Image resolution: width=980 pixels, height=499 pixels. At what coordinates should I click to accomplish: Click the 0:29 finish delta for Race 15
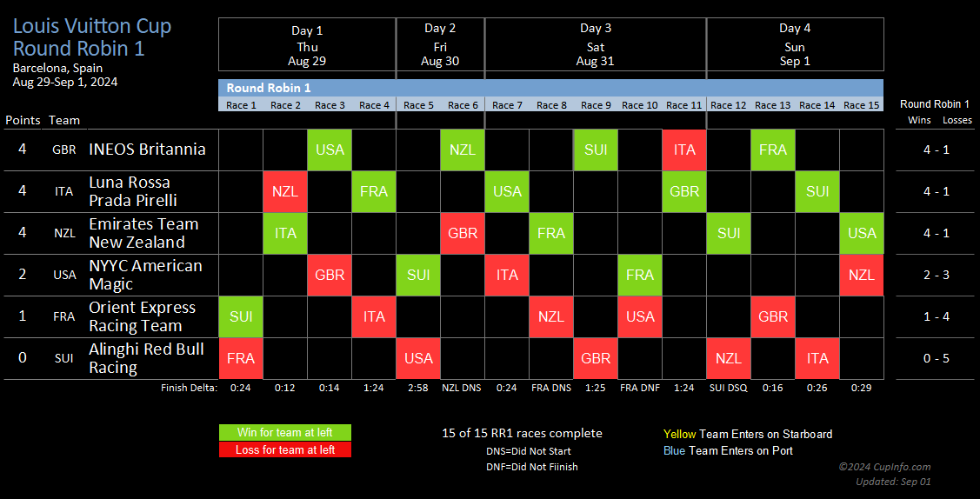pos(862,388)
